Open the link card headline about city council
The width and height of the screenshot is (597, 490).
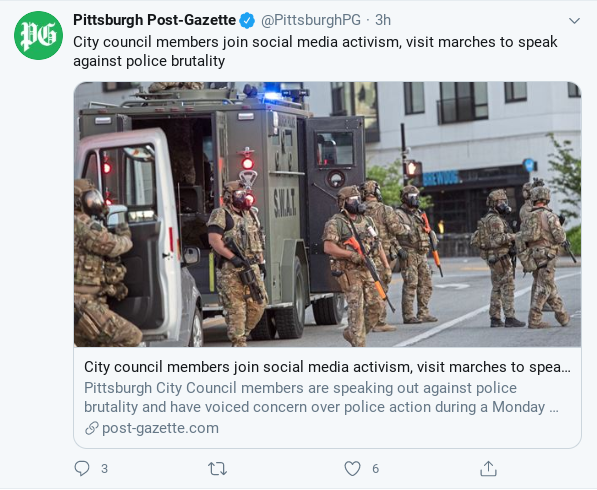(327, 367)
